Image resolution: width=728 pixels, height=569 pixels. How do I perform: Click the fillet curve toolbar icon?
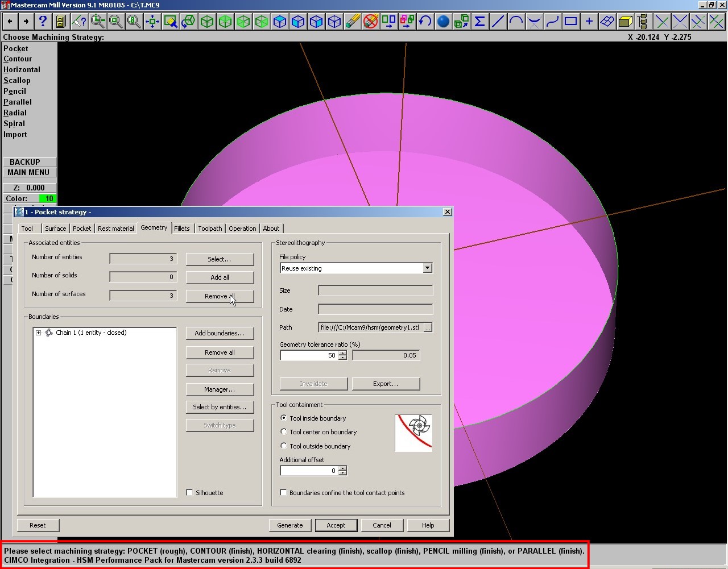click(x=534, y=22)
